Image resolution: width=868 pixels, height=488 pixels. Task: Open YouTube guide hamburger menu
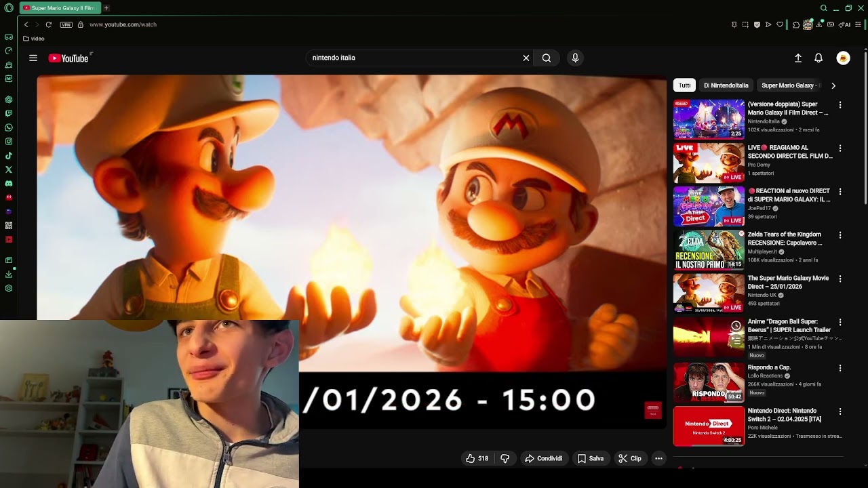[33, 58]
